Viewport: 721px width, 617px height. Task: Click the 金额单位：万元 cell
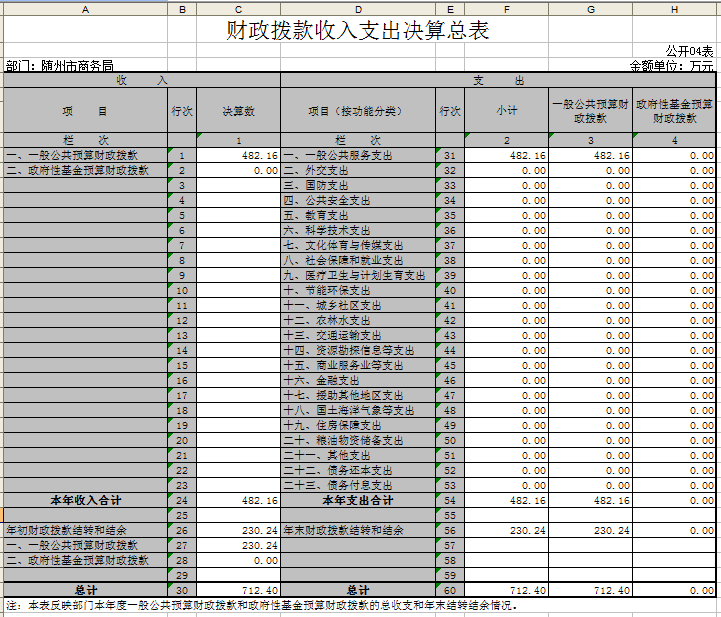click(x=671, y=66)
